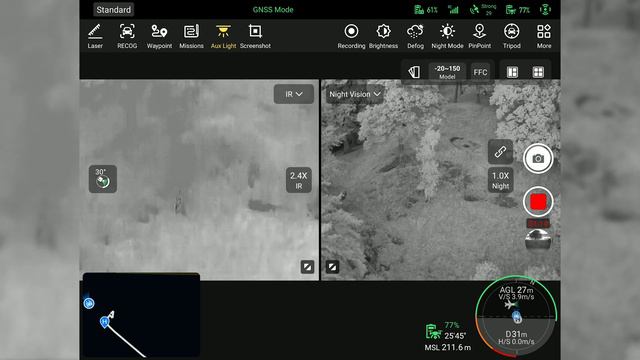Click the IR thermal video feed
The image size is (640, 360).
point(199,180)
